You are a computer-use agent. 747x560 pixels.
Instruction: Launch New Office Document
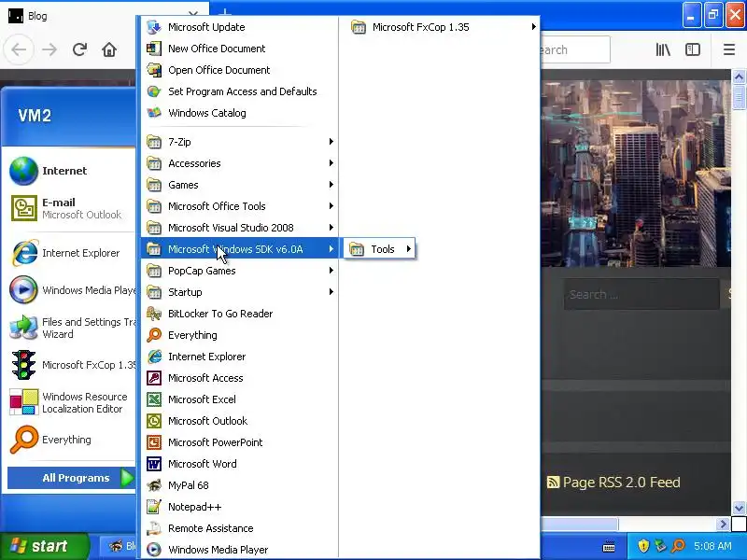[239, 49]
